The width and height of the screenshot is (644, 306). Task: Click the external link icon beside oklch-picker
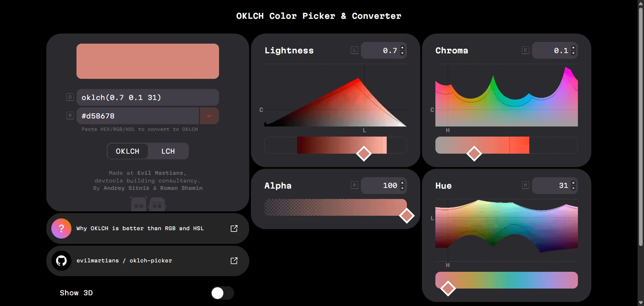234,261
